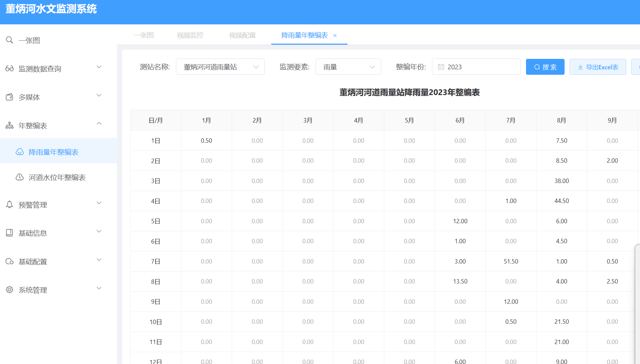Click the 44.50 cell in the 4日 row
Viewport: 640px width, 364px height.
[562, 201]
